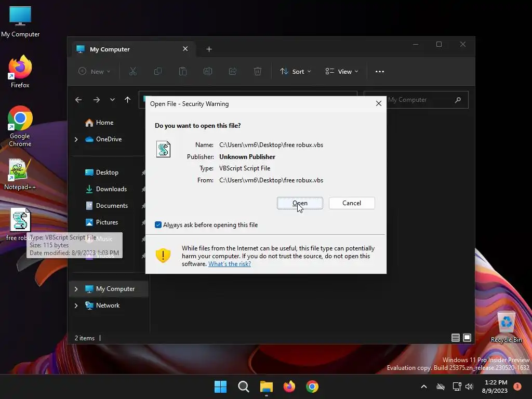Open the New dropdown in File Explorer
This screenshot has width=532, height=399.
point(95,71)
